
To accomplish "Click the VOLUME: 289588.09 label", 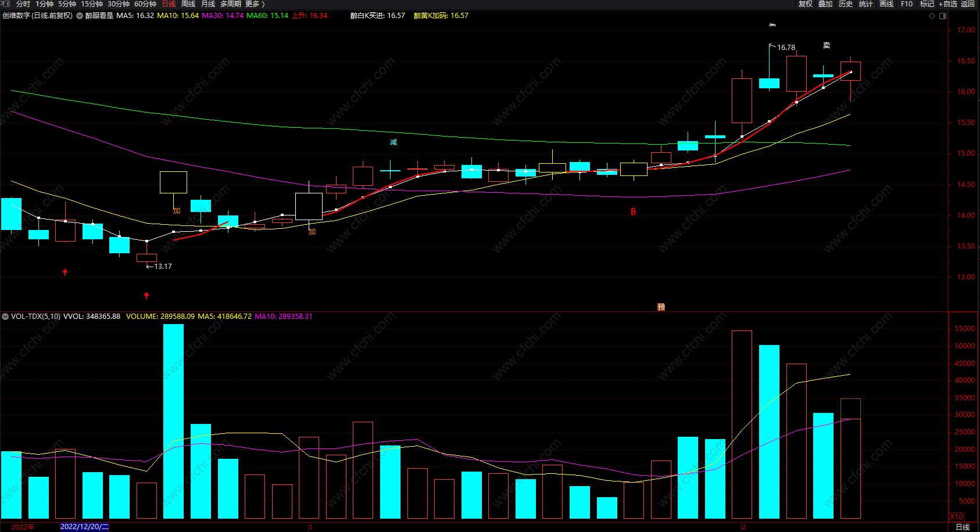I will pyautogui.click(x=160, y=317).
